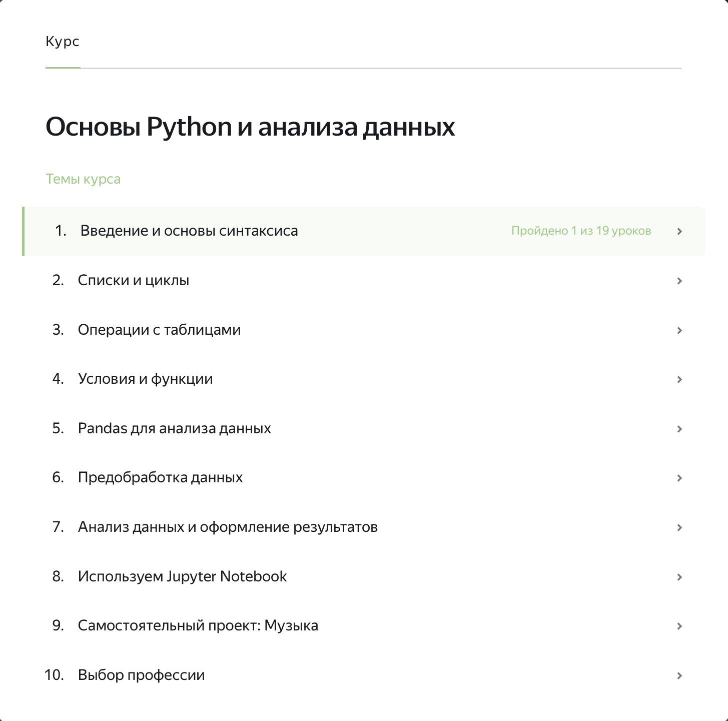Open topic Pandas для анализа данных
The image size is (728, 721).
point(364,429)
